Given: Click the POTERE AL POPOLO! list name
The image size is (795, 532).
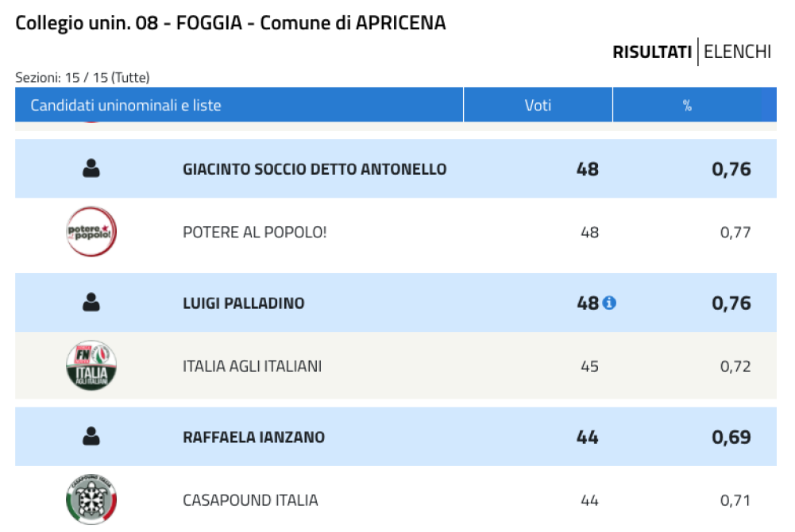Looking at the screenshot, I should 254,232.
